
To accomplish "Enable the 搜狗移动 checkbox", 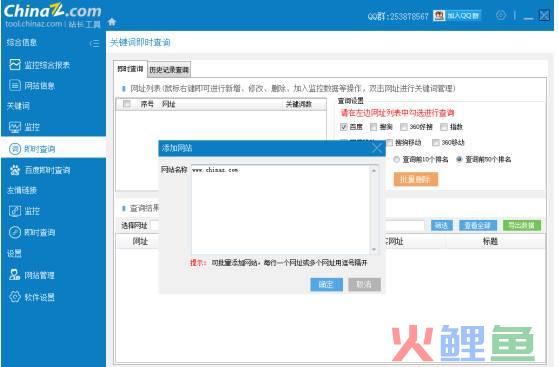I will [390, 142].
